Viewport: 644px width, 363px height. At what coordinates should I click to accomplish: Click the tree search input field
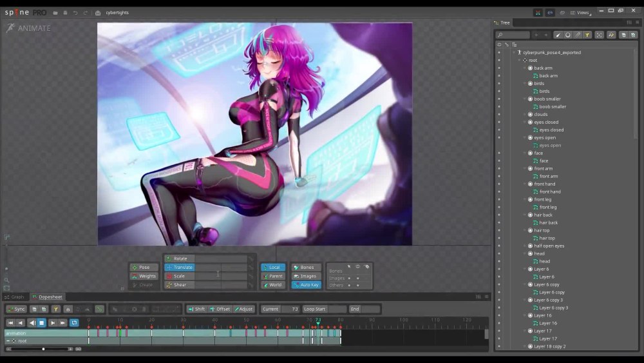[x=513, y=35]
